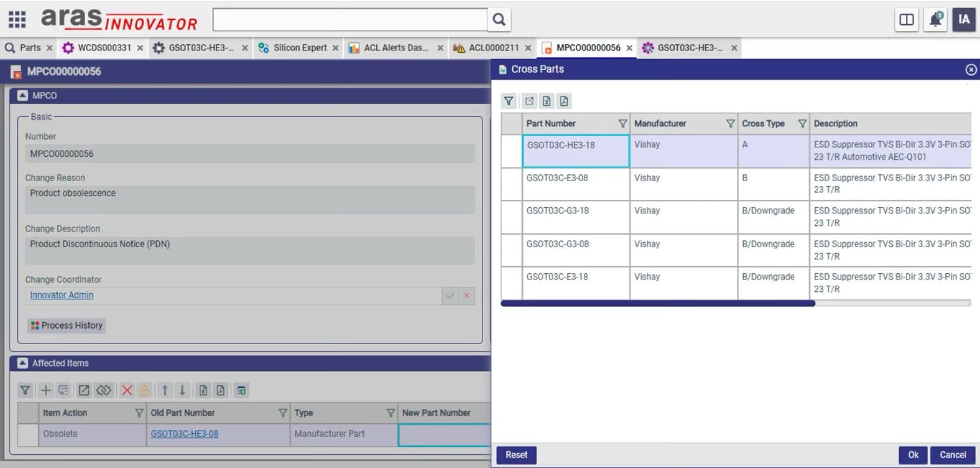Toggle the split-view layout icon
The height and width of the screenshot is (468, 980).
point(907,19)
